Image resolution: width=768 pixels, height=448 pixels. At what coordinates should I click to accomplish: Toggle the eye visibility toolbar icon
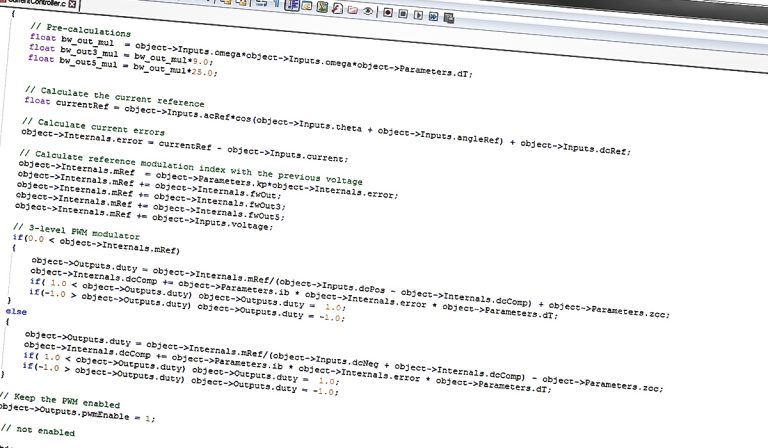coord(368,11)
